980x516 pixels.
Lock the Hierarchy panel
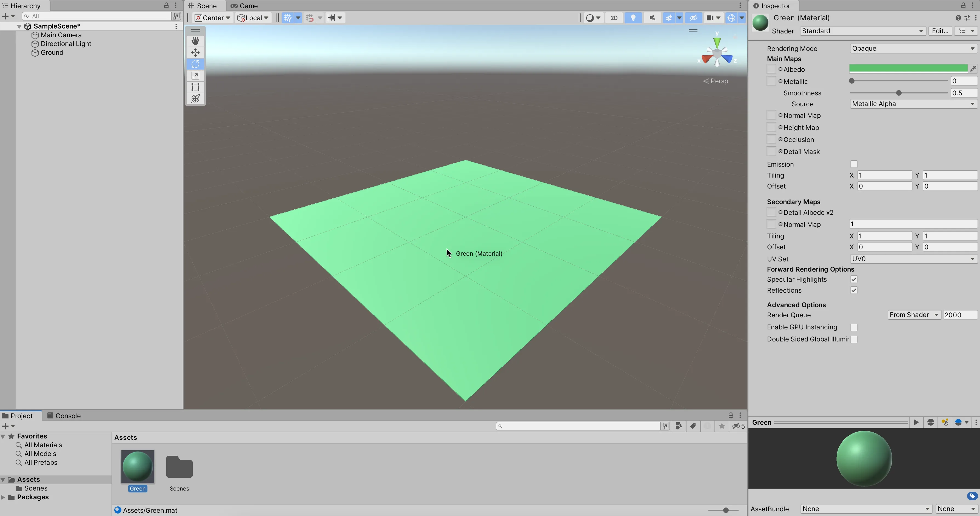click(x=166, y=5)
